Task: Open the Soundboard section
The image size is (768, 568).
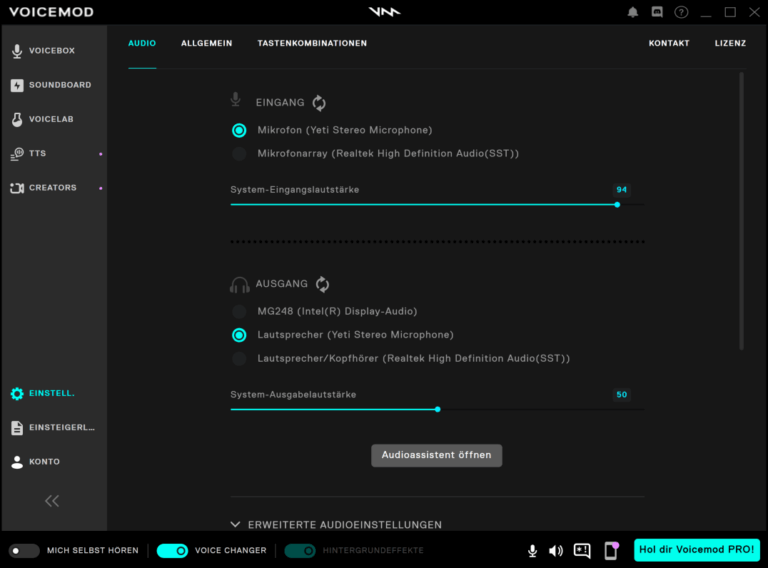Action: [x=51, y=85]
